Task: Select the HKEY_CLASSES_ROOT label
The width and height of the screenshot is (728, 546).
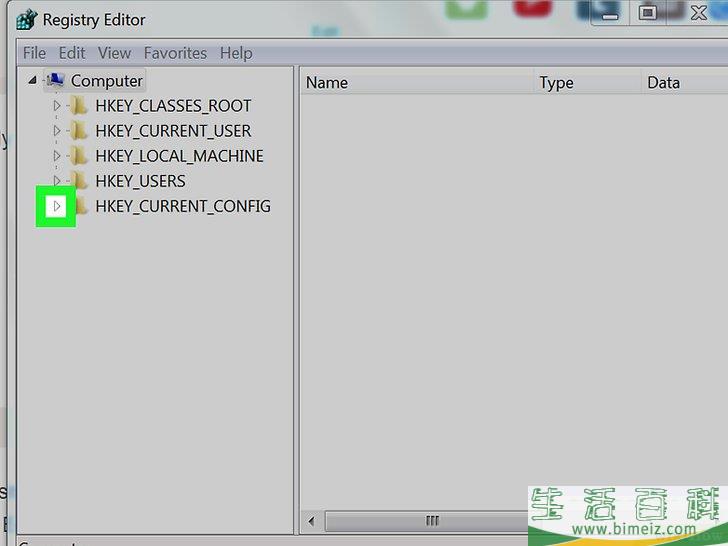Action: 173,106
